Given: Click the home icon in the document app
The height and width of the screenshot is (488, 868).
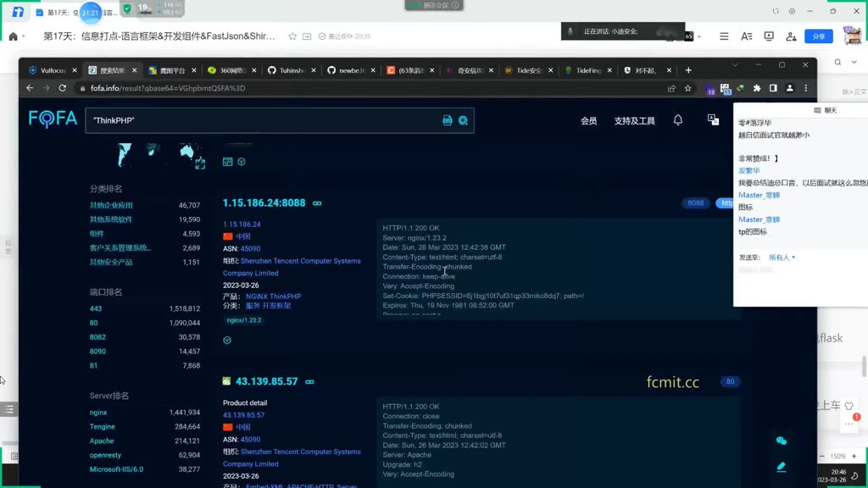Looking at the screenshot, I should pyautogui.click(x=14, y=36).
